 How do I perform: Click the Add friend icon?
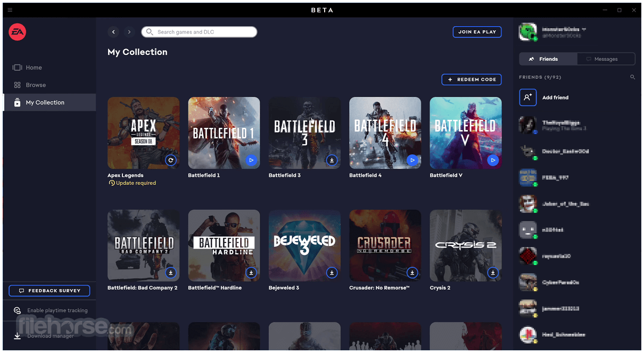(527, 97)
